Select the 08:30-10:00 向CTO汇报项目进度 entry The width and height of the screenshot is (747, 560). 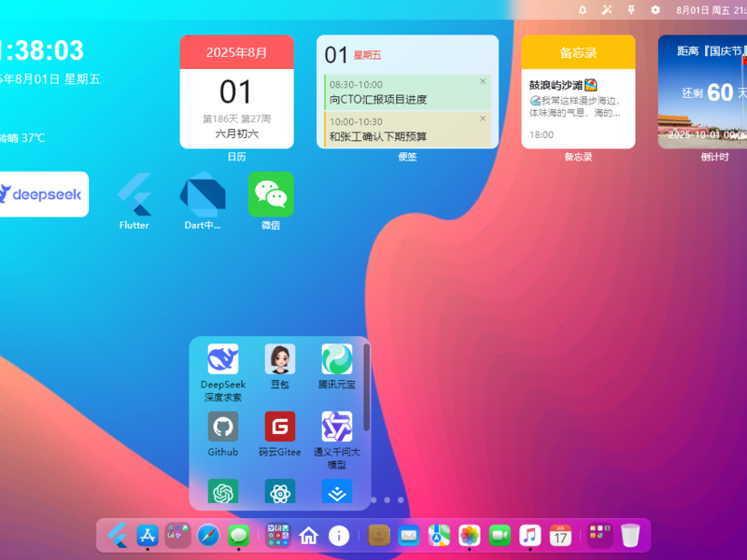[x=408, y=92]
